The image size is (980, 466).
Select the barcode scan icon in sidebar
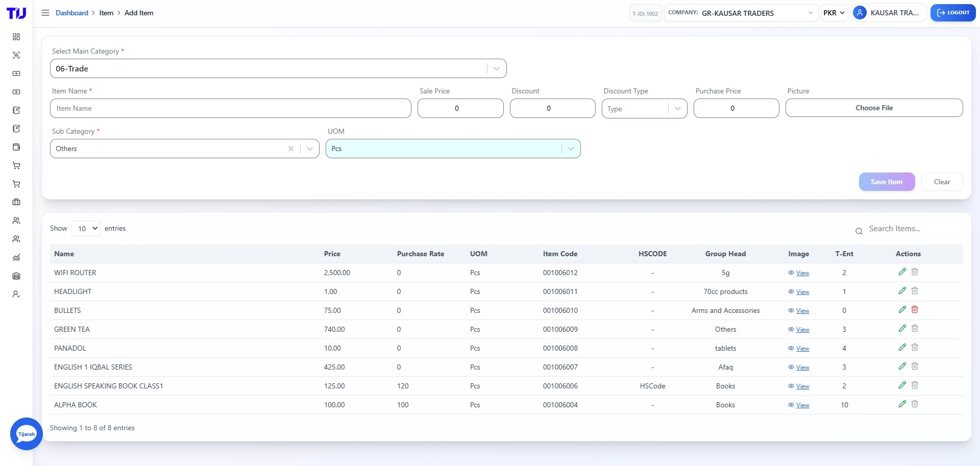[x=16, y=55]
